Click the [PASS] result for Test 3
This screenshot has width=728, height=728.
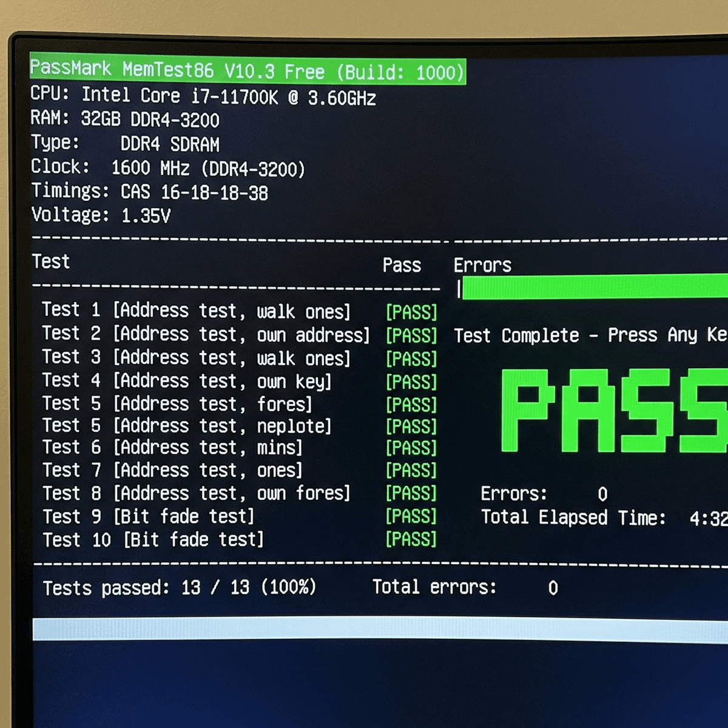coord(411,359)
